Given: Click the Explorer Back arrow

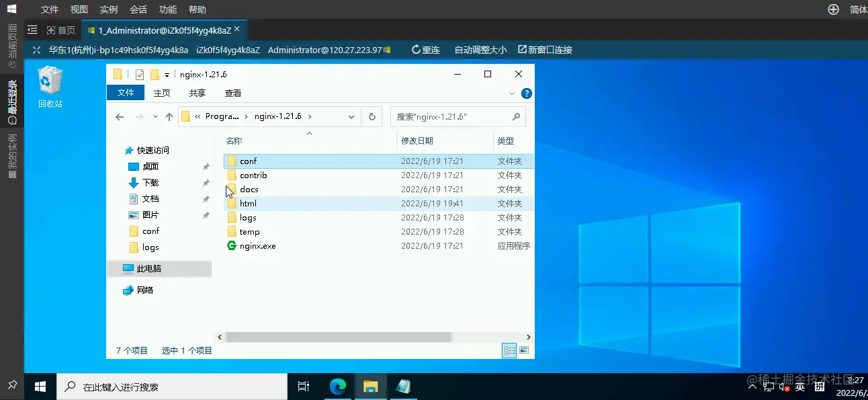Looking at the screenshot, I should (x=120, y=117).
